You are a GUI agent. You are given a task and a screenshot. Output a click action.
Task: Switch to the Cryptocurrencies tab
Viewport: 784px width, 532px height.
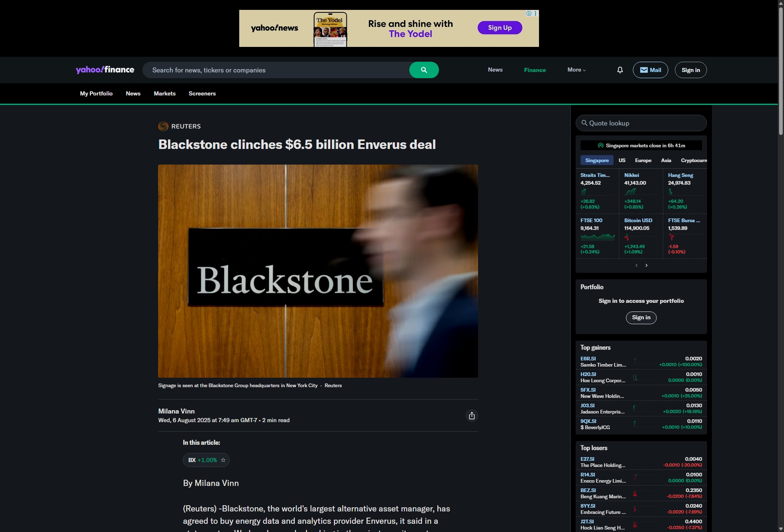click(x=694, y=160)
